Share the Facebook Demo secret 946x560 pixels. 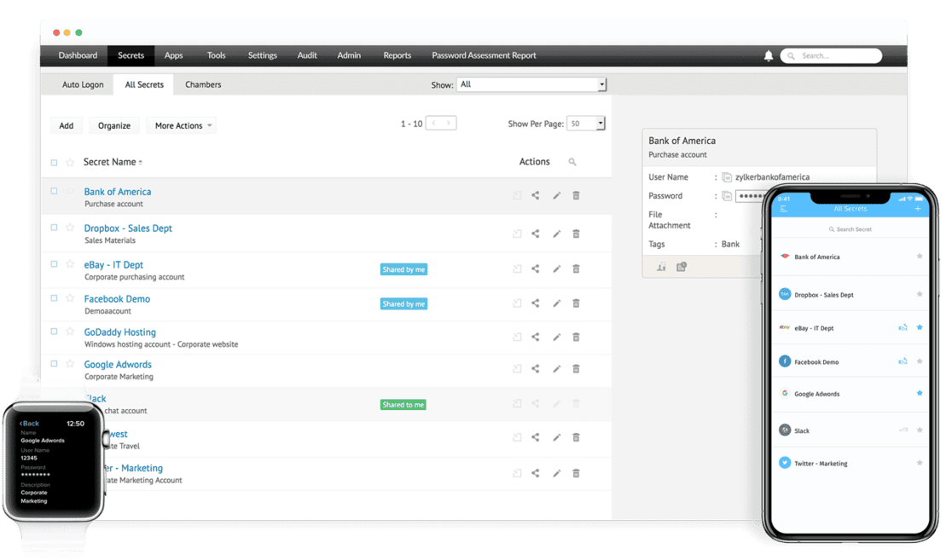[535, 303]
